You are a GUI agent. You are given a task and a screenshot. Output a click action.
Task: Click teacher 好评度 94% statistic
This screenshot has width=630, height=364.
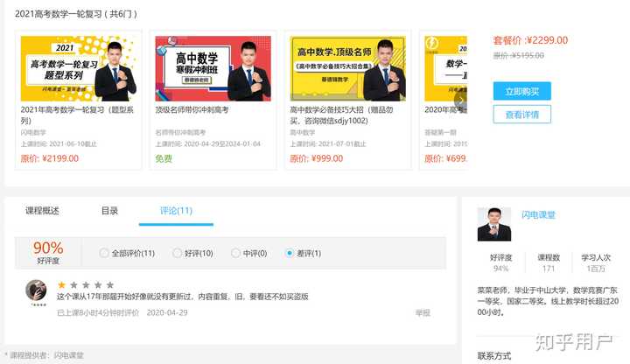click(x=500, y=262)
